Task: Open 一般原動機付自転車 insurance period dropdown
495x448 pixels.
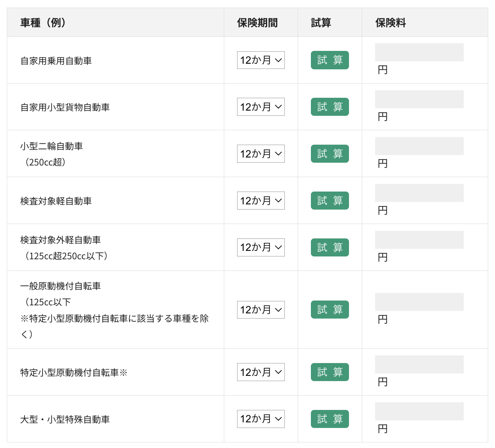Action: tap(261, 310)
